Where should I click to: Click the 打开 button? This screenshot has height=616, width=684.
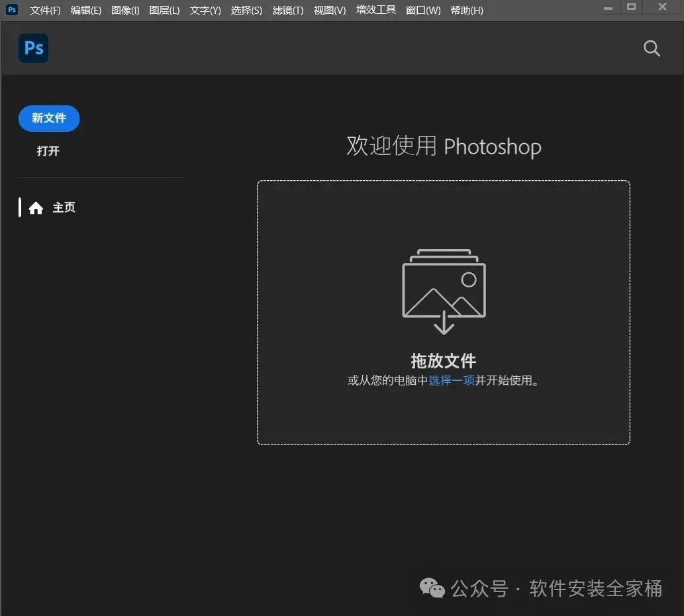point(48,151)
